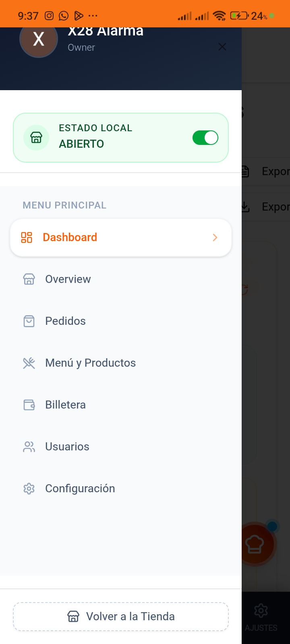Click the Overview storefront icon

pos(29,279)
